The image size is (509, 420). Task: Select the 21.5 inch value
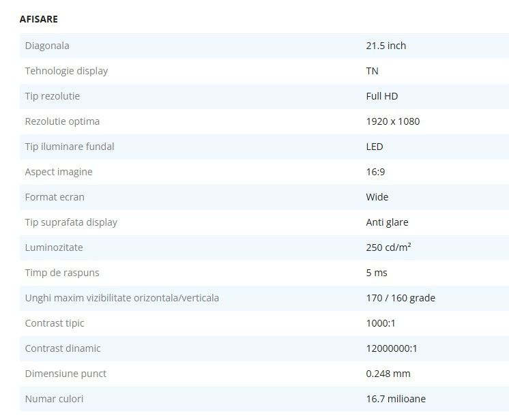tap(386, 46)
